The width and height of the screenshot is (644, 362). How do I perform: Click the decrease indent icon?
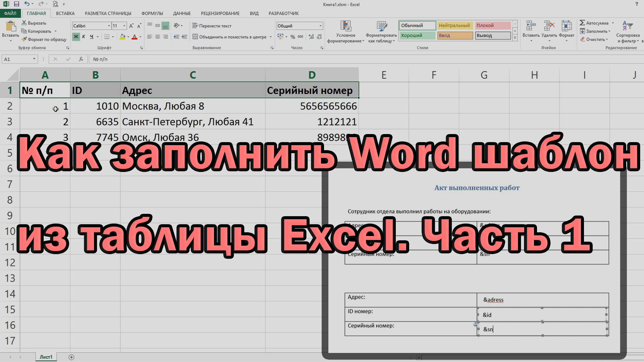(176, 37)
